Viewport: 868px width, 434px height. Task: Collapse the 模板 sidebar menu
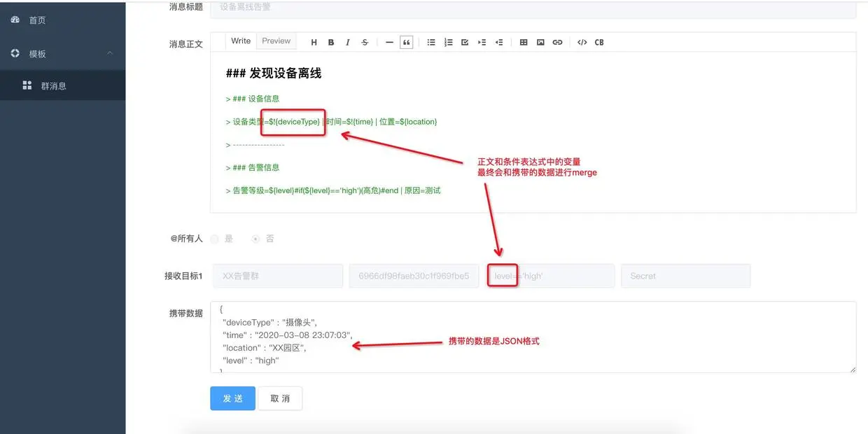tap(62, 53)
